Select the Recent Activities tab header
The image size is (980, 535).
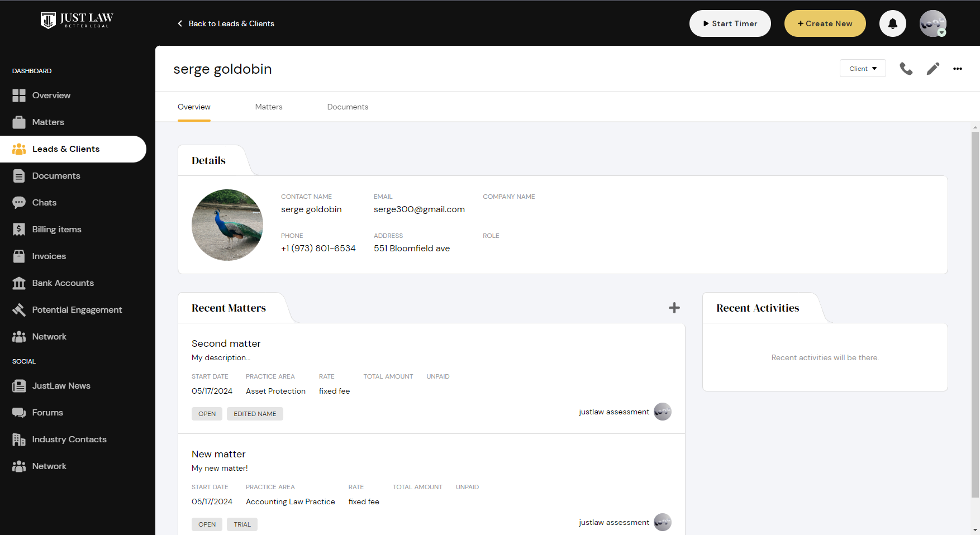coord(758,308)
